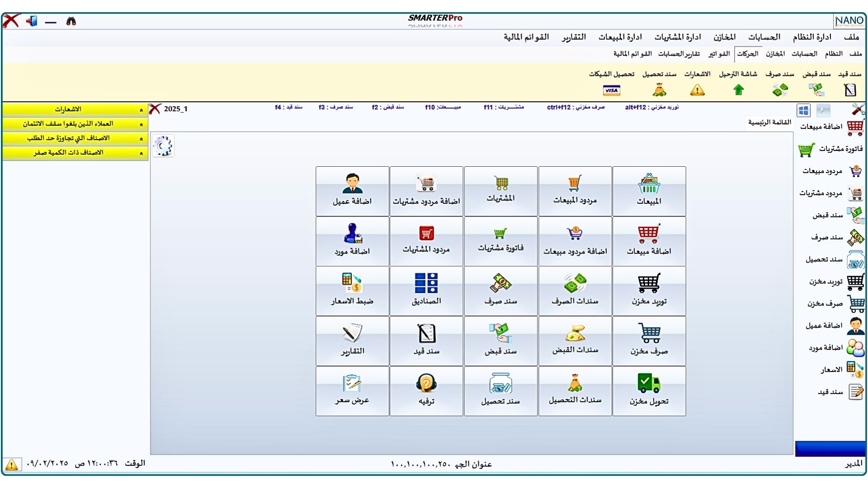Click the blue bar in right sidebar
Viewport: 868px width, 488px height.
pyautogui.click(x=830, y=448)
